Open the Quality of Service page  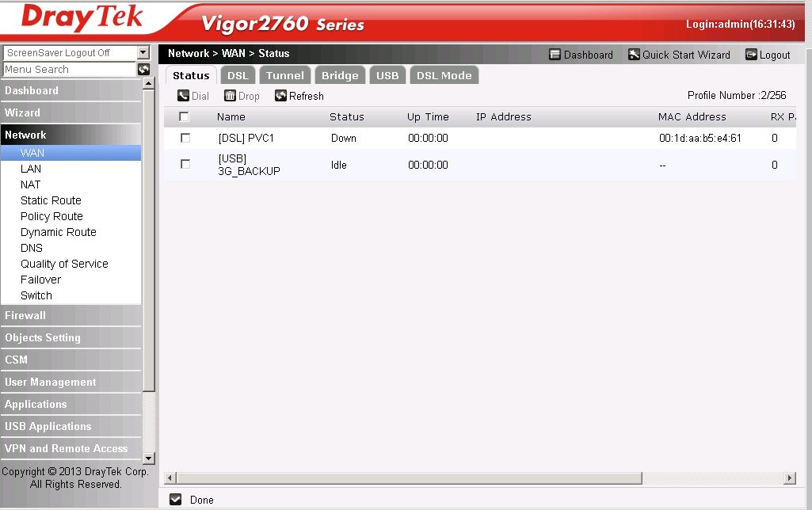[64, 264]
